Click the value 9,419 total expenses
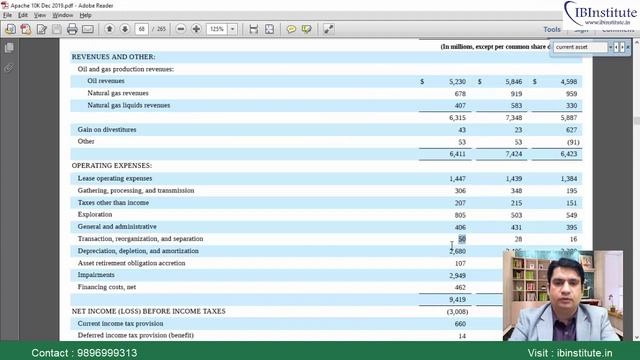640x360 pixels. (x=457, y=300)
